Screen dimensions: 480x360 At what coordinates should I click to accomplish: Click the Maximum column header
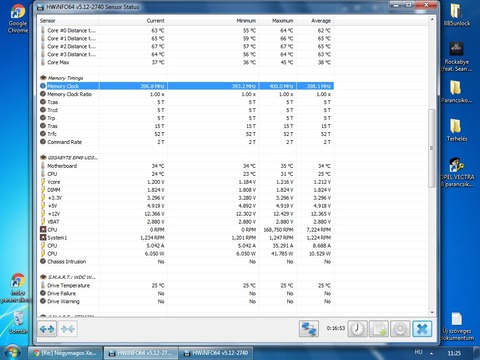point(278,21)
